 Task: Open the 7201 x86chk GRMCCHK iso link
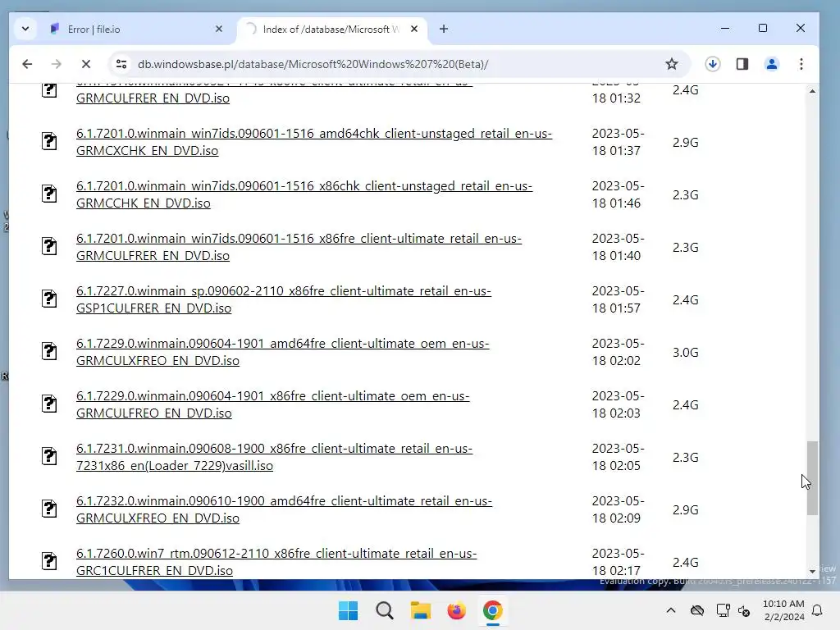304,194
